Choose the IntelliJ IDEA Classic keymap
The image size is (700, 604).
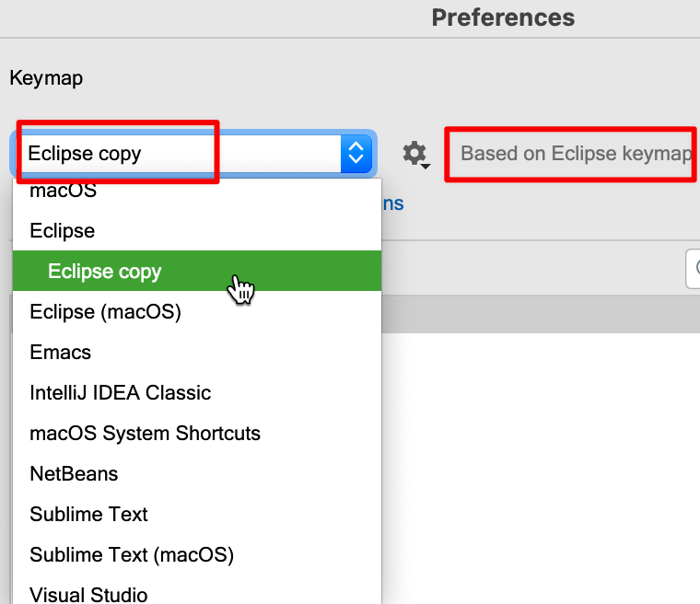(120, 393)
